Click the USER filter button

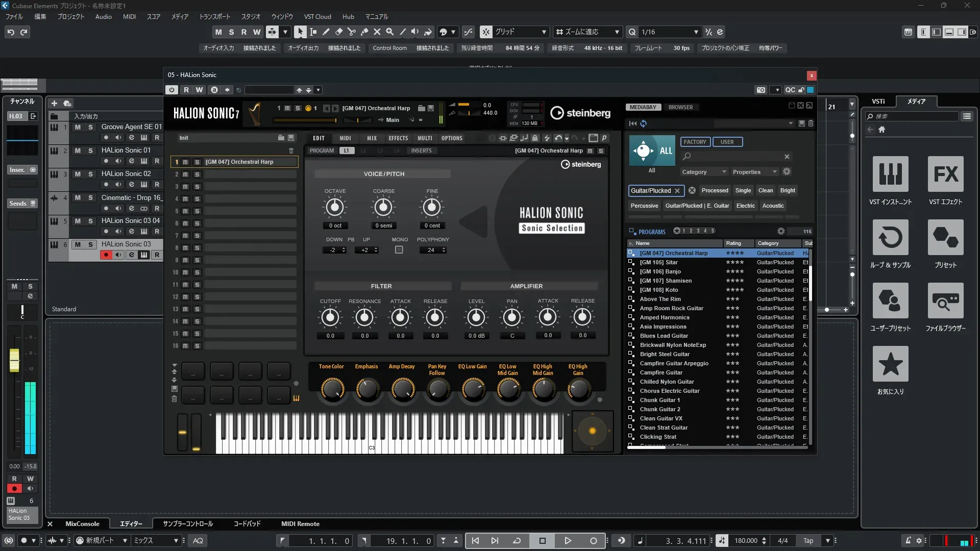tap(727, 142)
